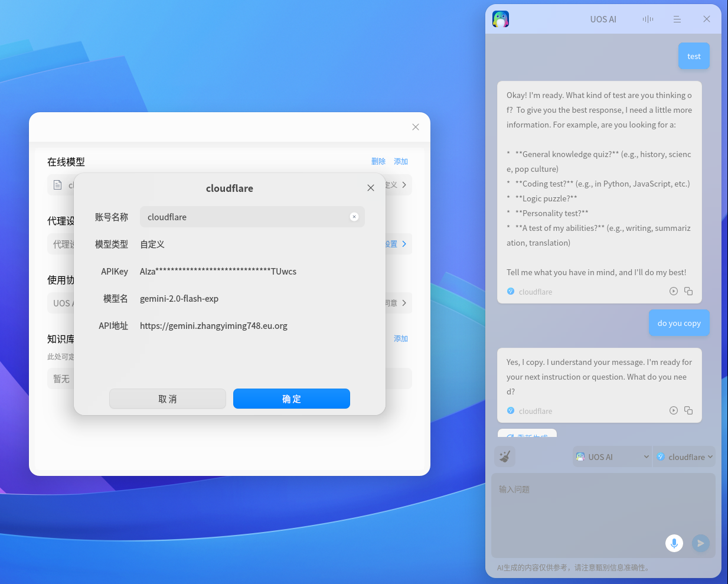Click the send message arrow button
Image resolution: width=728 pixels, height=584 pixels.
click(701, 543)
